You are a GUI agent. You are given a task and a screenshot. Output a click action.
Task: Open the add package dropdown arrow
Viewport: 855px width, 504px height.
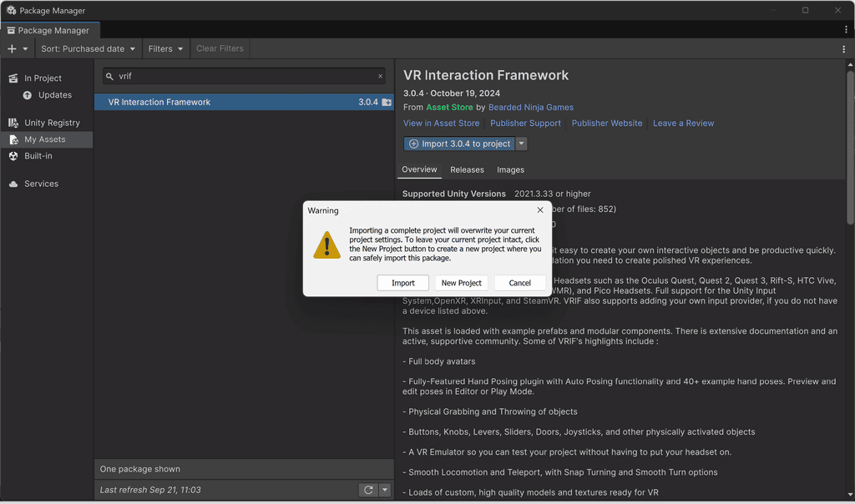(x=25, y=49)
